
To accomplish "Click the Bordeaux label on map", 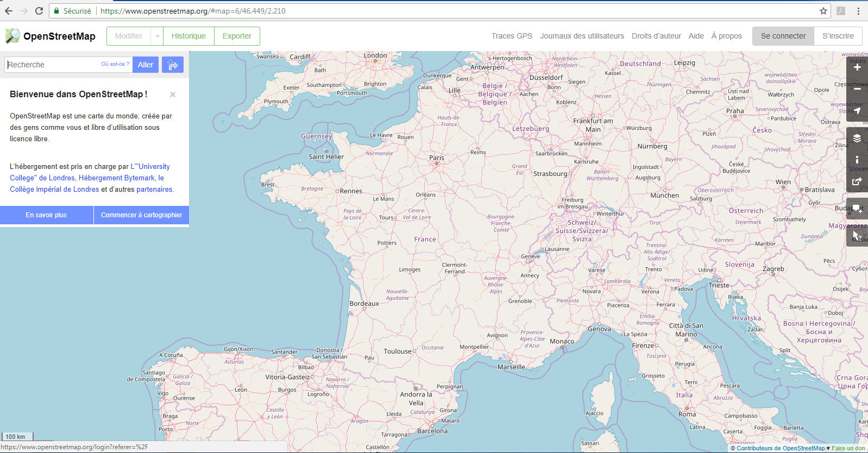I will point(364,304).
